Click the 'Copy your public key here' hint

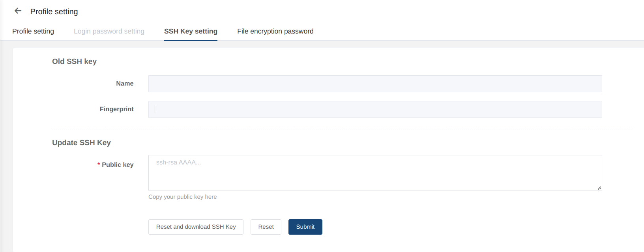pyautogui.click(x=182, y=197)
